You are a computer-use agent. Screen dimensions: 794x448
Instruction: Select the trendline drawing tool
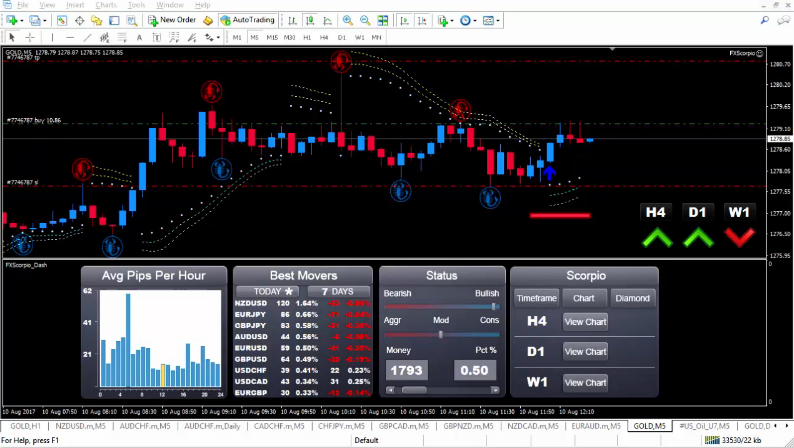(x=87, y=37)
